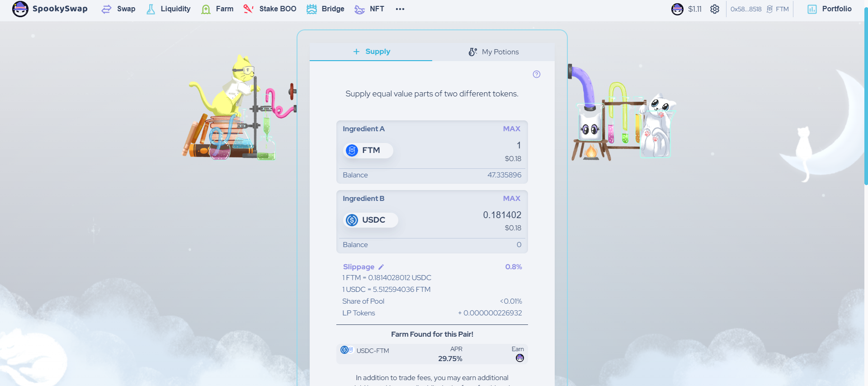This screenshot has width=868, height=386.
Task: Click the Fantom network icon in header
Action: coord(769,9)
